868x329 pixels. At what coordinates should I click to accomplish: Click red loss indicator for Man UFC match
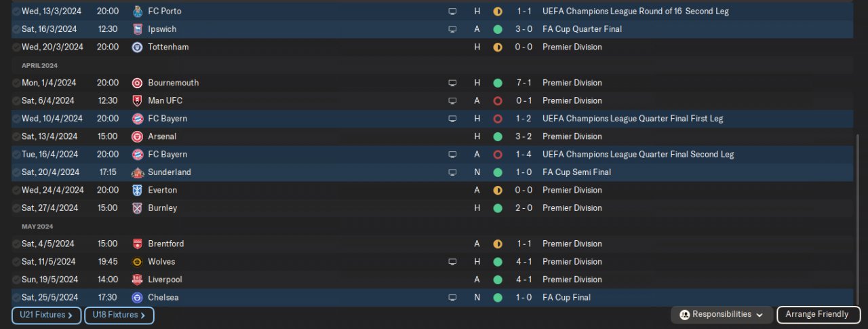click(x=498, y=100)
